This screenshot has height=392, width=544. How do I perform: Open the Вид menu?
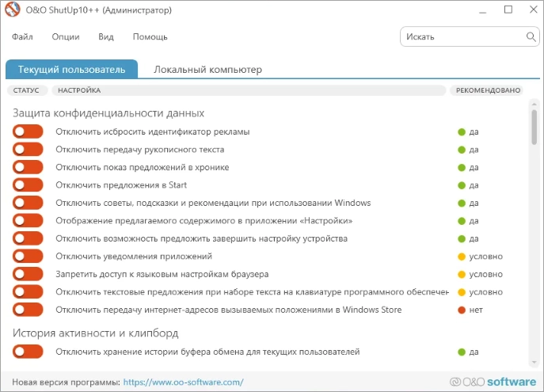click(x=106, y=36)
